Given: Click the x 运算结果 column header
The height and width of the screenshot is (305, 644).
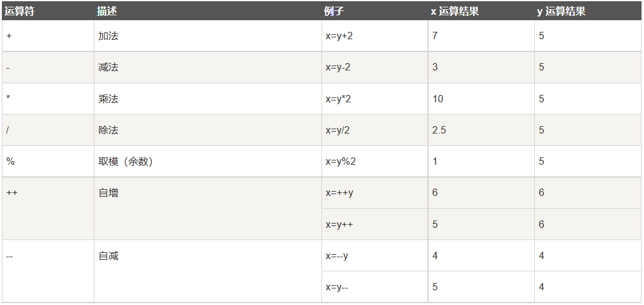Looking at the screenshot, I should 481,11.
